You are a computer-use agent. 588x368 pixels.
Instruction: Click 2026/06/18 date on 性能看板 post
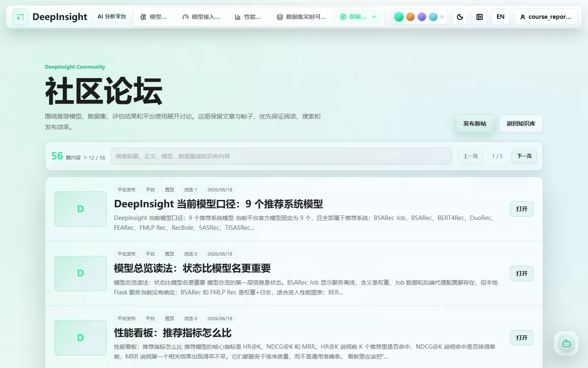(x=220, y=319)
